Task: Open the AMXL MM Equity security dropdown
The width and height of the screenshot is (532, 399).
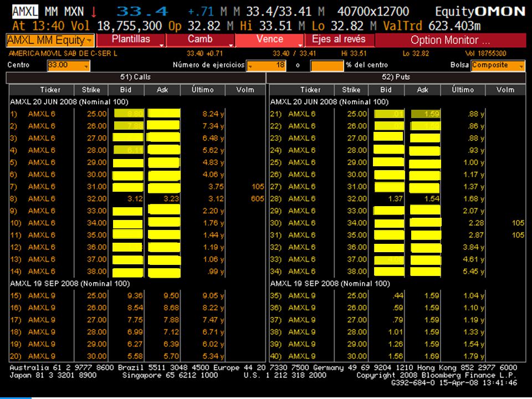Action: tap(50, 40)
